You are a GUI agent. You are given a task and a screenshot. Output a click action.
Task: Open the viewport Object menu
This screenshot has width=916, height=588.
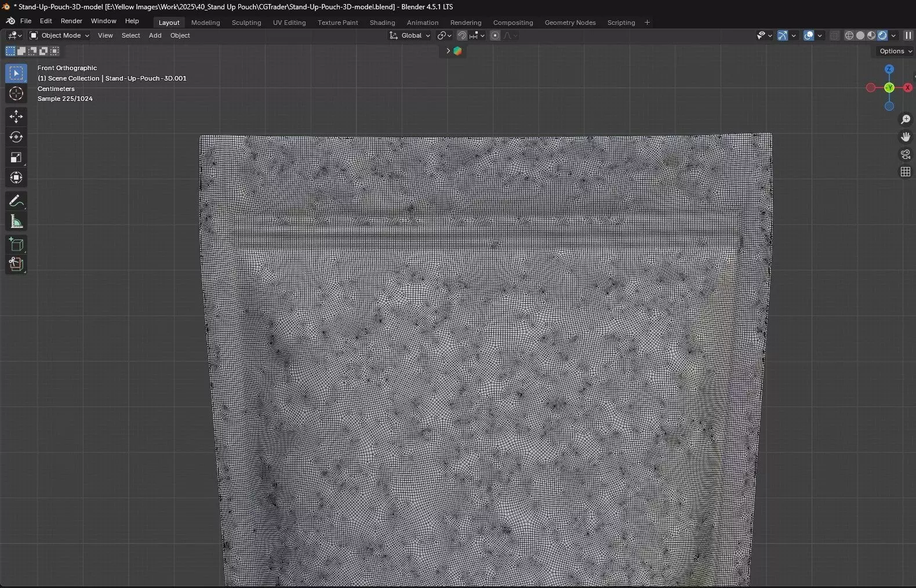(180, 35)
